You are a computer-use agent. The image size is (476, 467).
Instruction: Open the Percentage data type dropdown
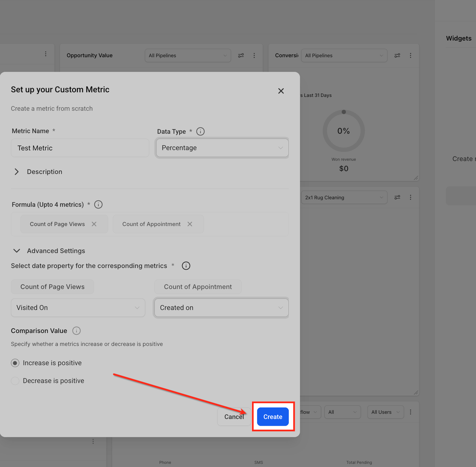222,148
